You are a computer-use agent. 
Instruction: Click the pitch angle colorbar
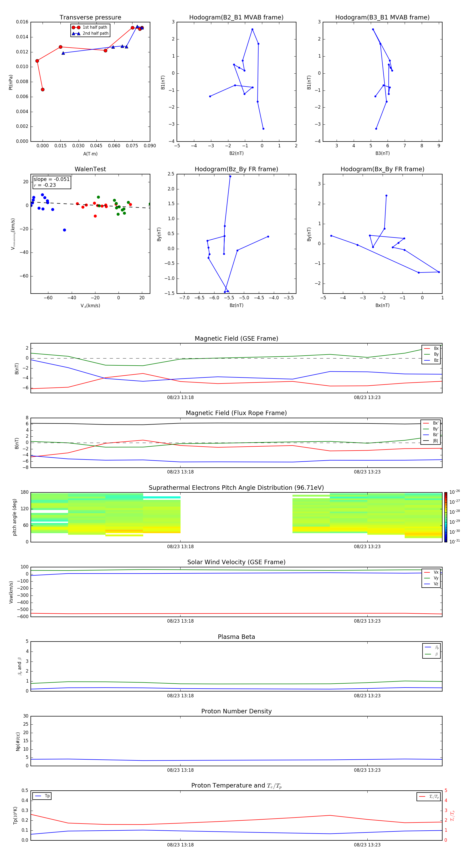tap(446, 517)
